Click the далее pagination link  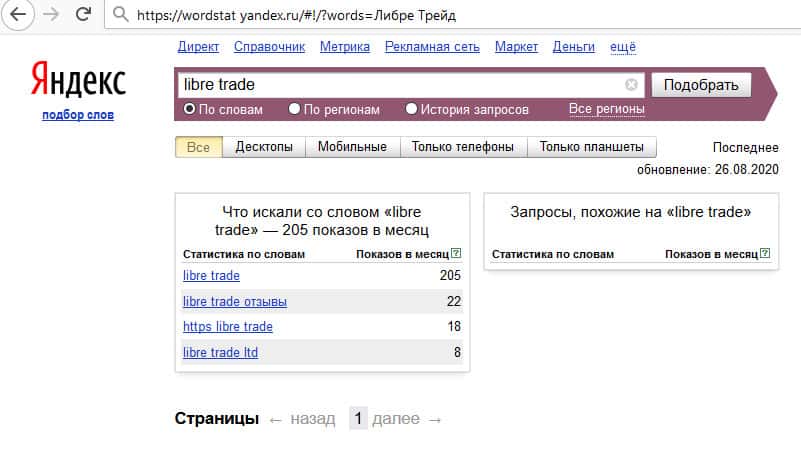coord(396,419)
